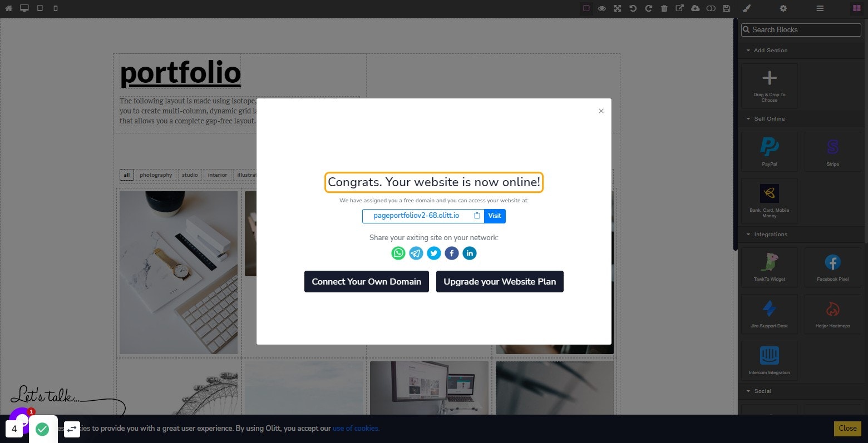Open settings gear icon

pos(783,8)
